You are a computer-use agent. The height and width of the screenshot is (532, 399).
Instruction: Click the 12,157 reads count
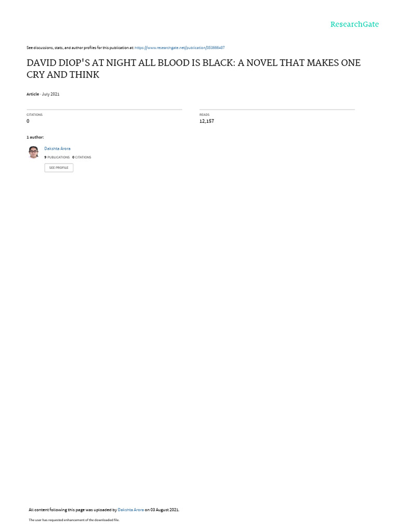click(x=207, y=121)
